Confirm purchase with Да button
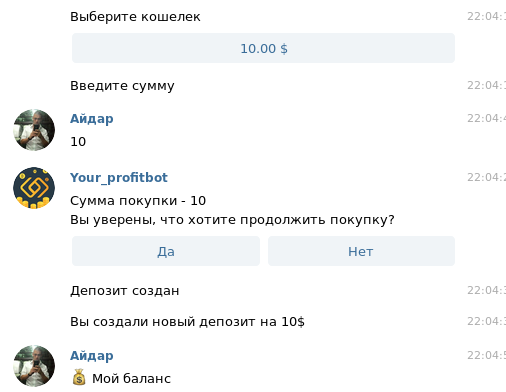506x392 pixels. pyautogui.click(x=166, y=251)
